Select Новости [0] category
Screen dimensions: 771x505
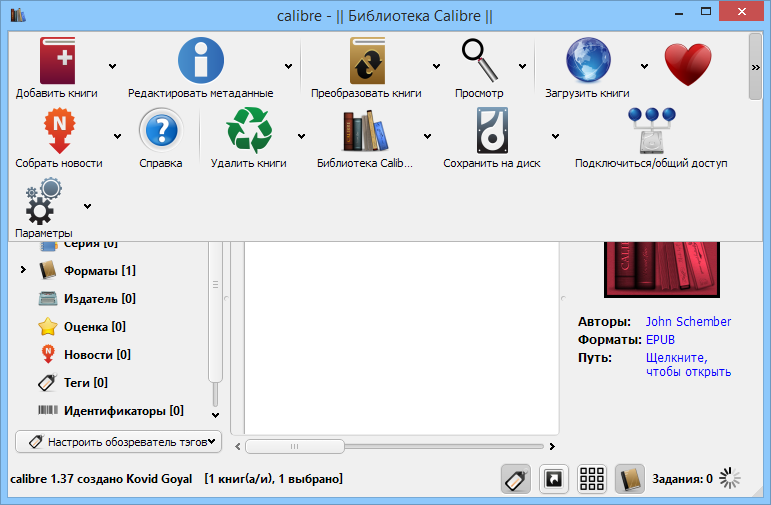pyautogui.click(x=85, y=355)
